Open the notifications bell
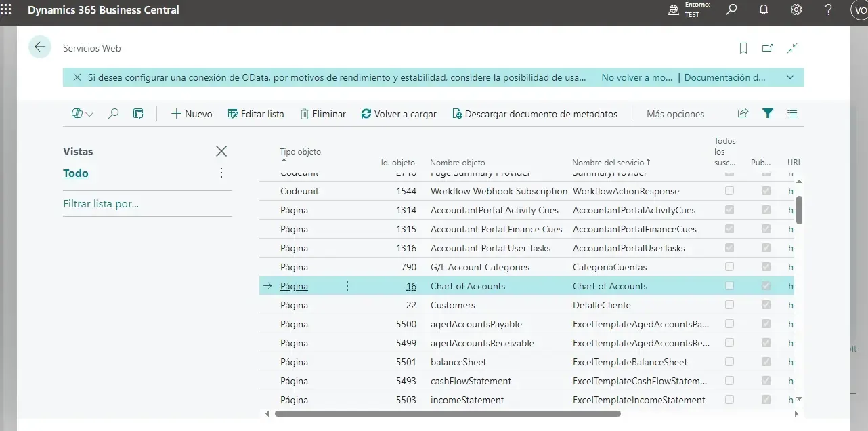868x431 pixels. pyautogui.click(x=764, y=9)
